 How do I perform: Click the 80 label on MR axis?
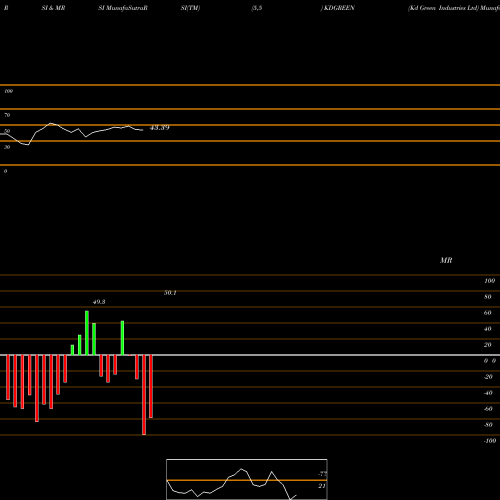488,297
